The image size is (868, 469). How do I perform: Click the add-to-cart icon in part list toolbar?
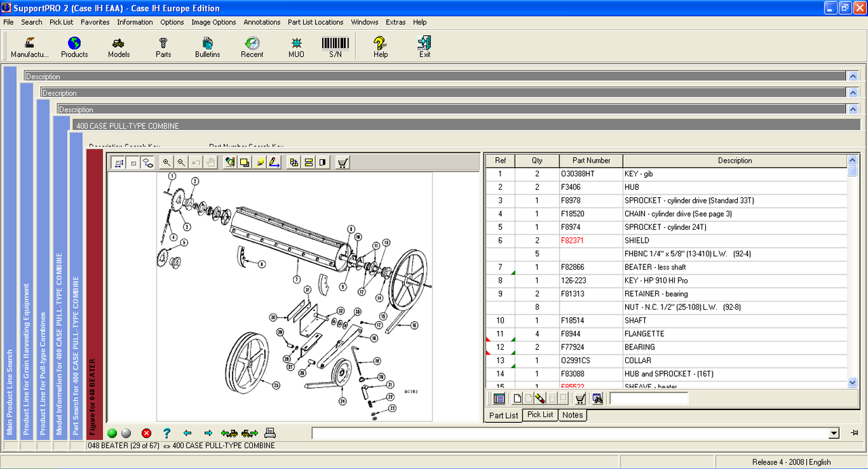click(x=580, y=399)
